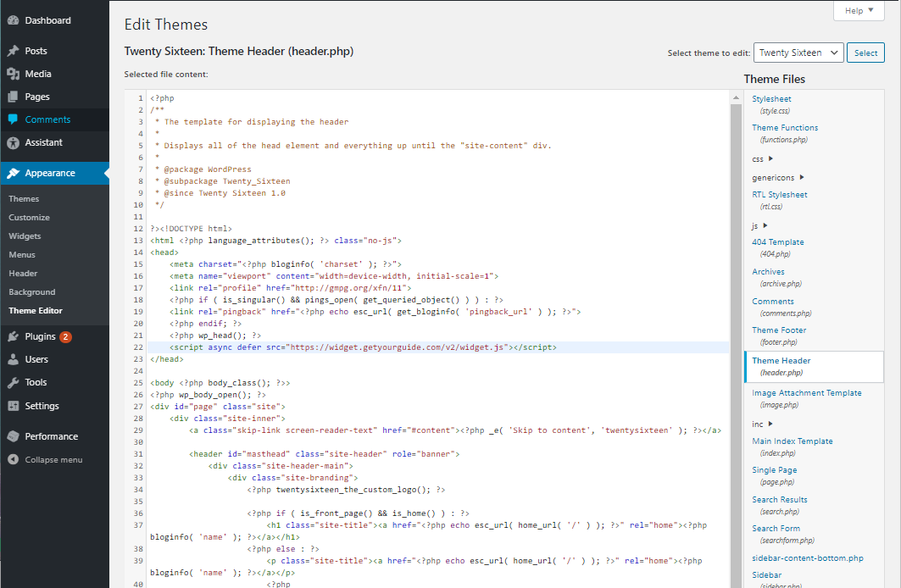Open the Dashboard menu
901x588 pixels.
(x=54, y=20)
